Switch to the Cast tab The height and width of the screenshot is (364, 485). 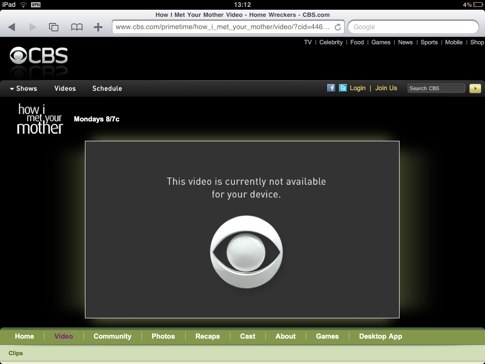tap(247, 336)
